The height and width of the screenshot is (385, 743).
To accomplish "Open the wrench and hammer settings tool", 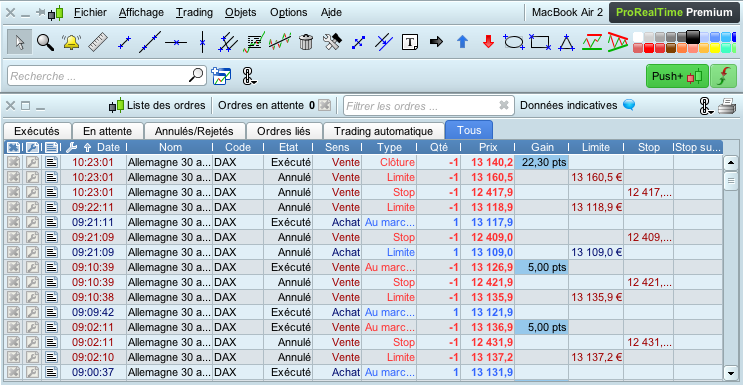I will (x=332, y=42).
